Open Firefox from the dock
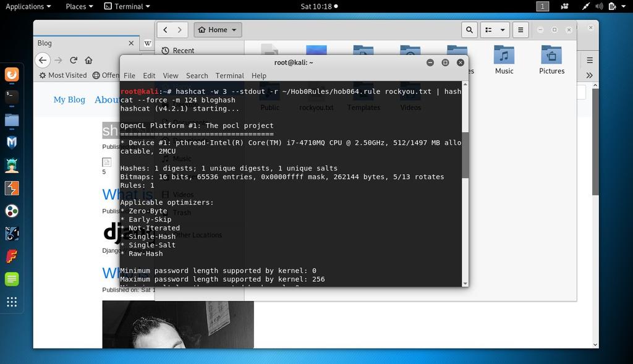 (x=12, y=75)
